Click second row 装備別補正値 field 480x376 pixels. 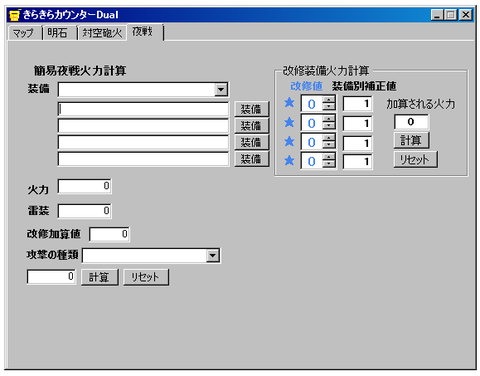point(357,123)
